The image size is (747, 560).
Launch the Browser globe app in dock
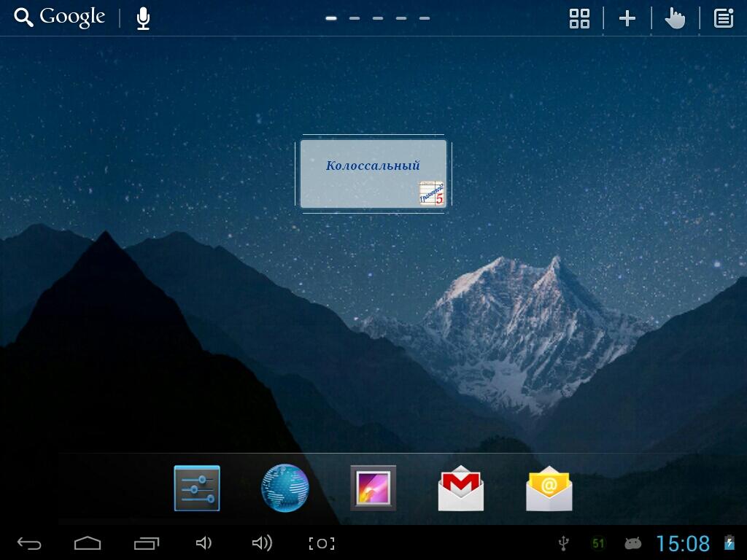tap(285, 488)
